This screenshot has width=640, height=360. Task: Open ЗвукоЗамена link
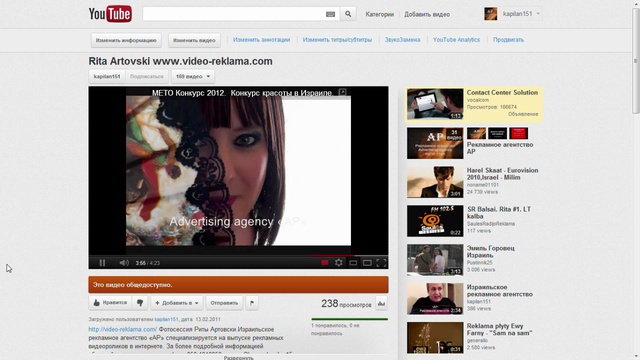[402, 40]
